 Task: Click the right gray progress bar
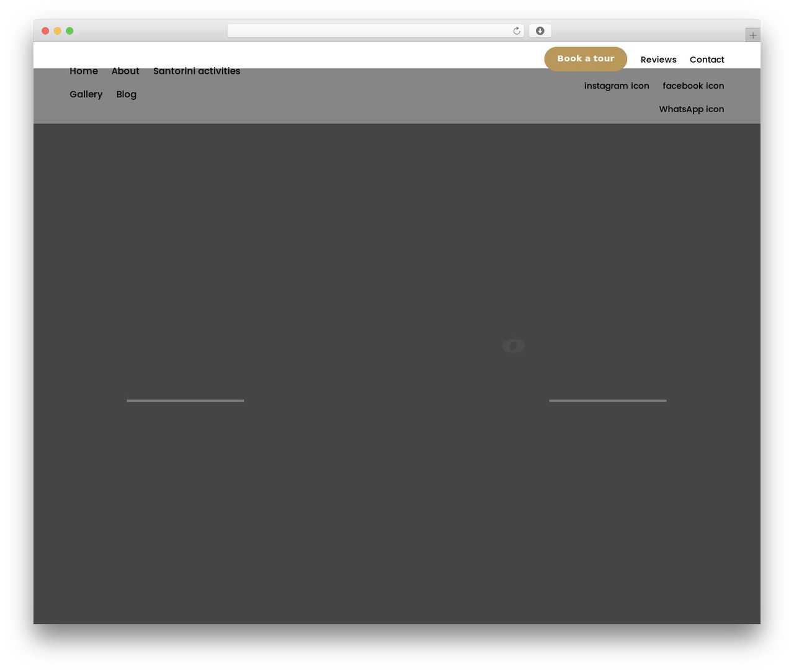(608, 400)
